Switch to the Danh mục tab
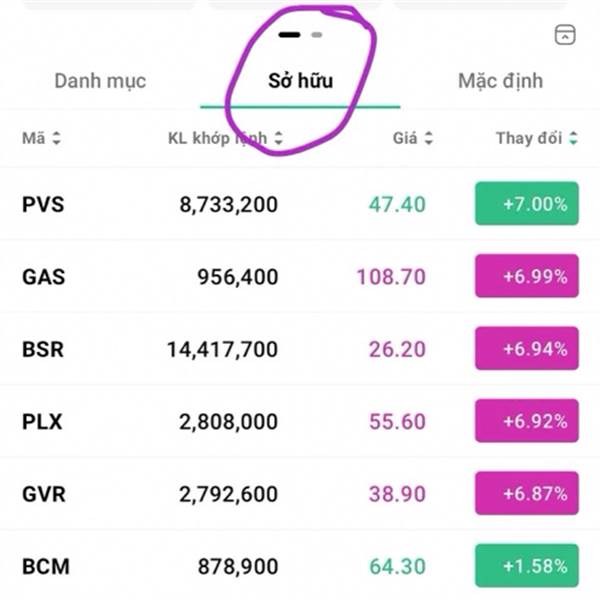 coord(100,81)
